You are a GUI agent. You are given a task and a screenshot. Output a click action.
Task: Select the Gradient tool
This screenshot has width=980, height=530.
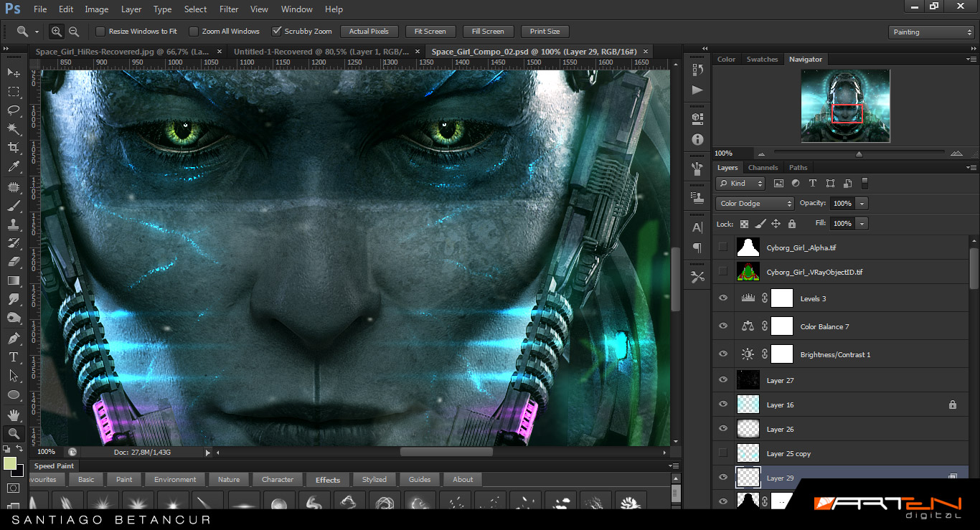tap(14, 280)
